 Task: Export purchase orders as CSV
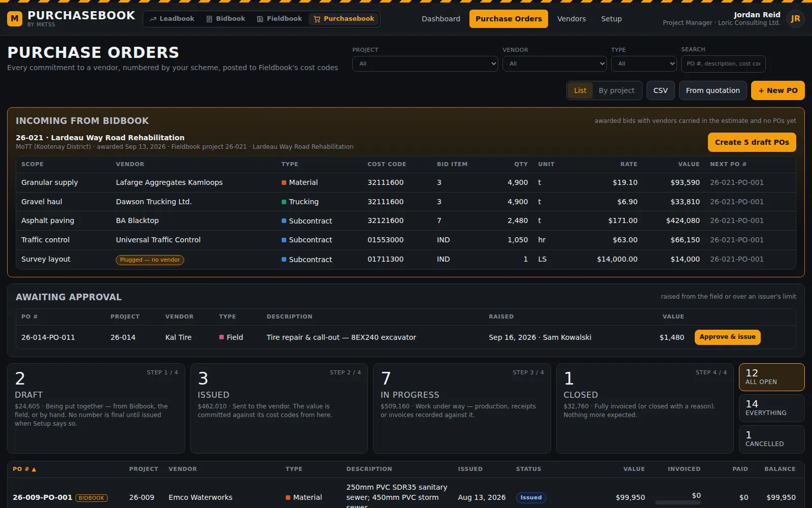coord(660,90)
